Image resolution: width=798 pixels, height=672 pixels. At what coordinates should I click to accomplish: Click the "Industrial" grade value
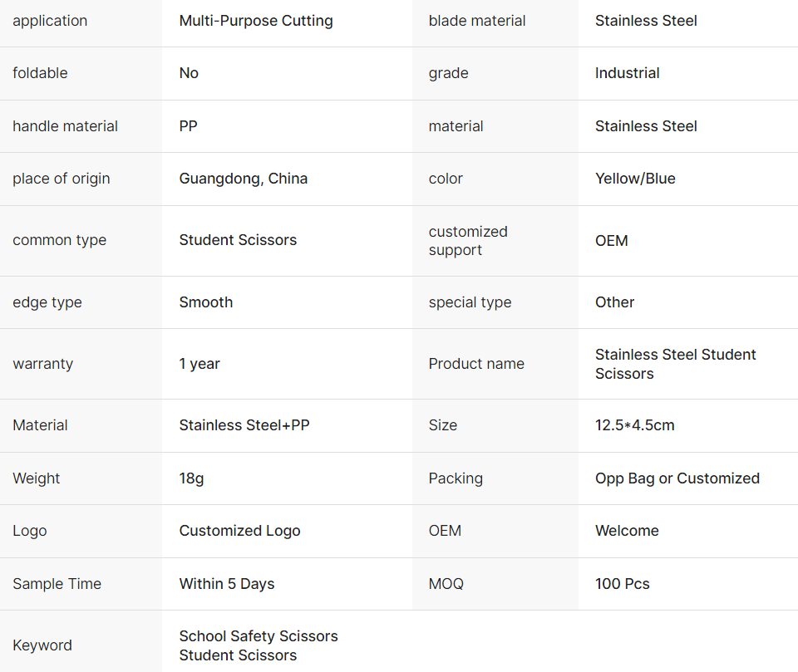tap(628, 73)
